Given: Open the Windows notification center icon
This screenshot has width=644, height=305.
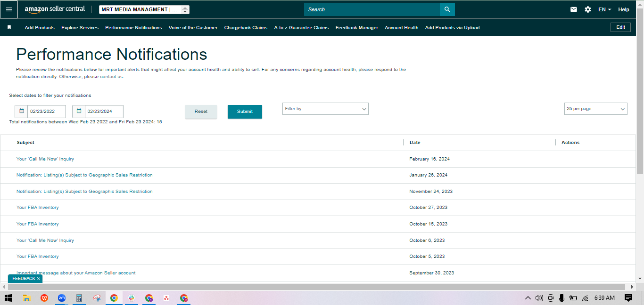Looking at the screenshot, I should [x=628, y=298].
